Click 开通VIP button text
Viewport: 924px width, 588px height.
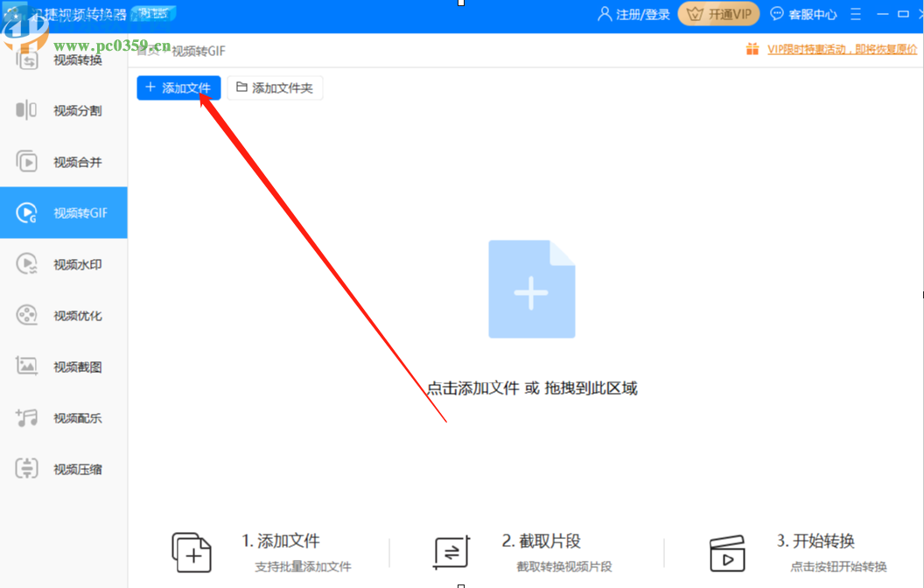coord(730,14)
